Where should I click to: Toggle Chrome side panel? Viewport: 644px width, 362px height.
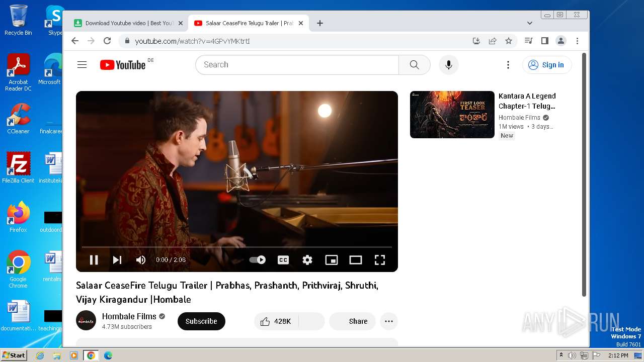(x=544, y=41)
